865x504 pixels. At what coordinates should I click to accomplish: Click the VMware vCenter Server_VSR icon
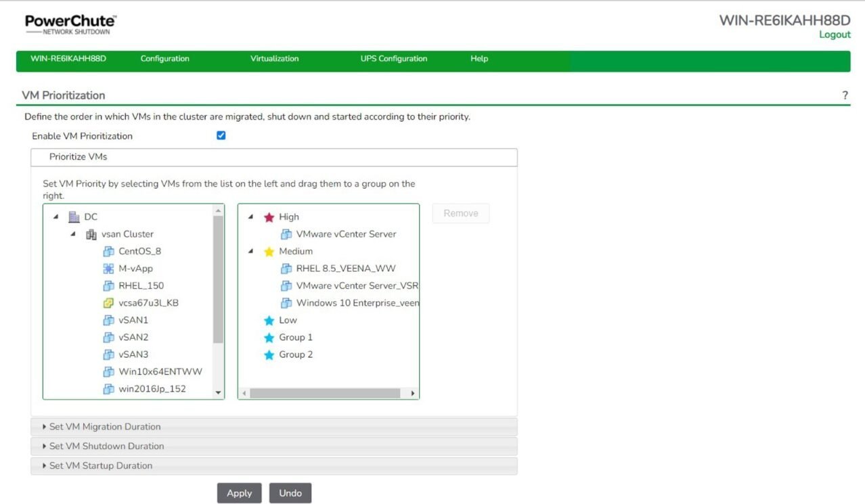(x=286, y=286)
